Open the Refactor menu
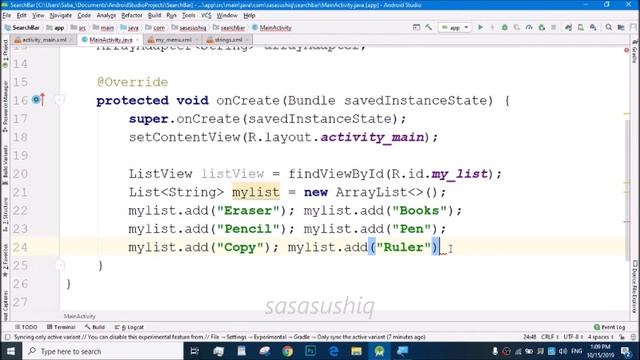 (x=131, y=16)
